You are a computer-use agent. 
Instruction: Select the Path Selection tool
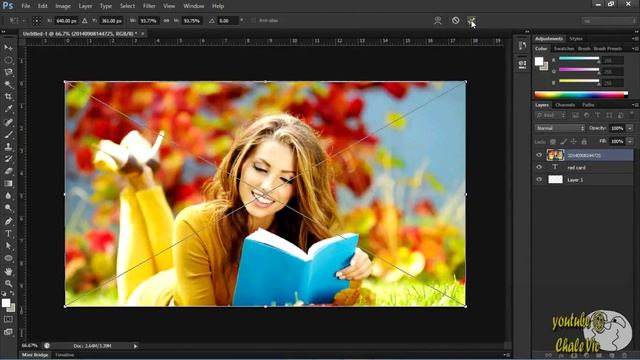[x=8, y=246]
